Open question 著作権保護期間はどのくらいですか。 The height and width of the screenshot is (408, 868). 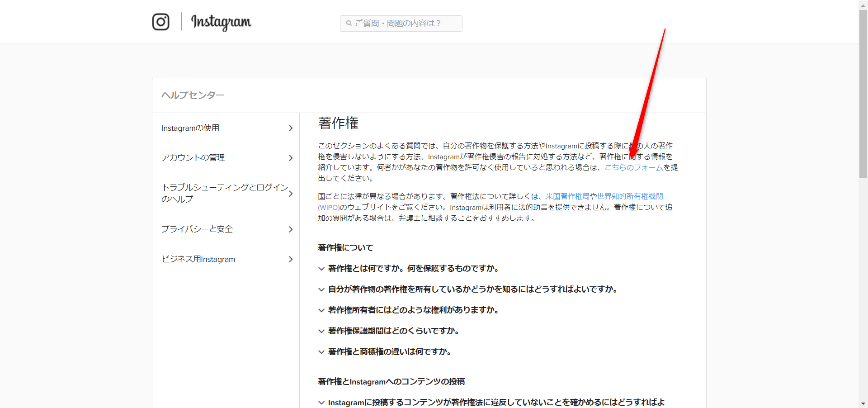pos(394,331)
